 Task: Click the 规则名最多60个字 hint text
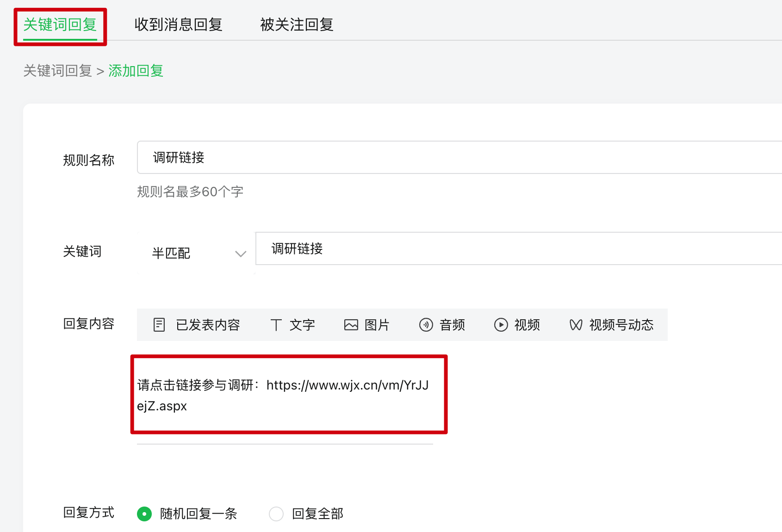coord(190,192)
